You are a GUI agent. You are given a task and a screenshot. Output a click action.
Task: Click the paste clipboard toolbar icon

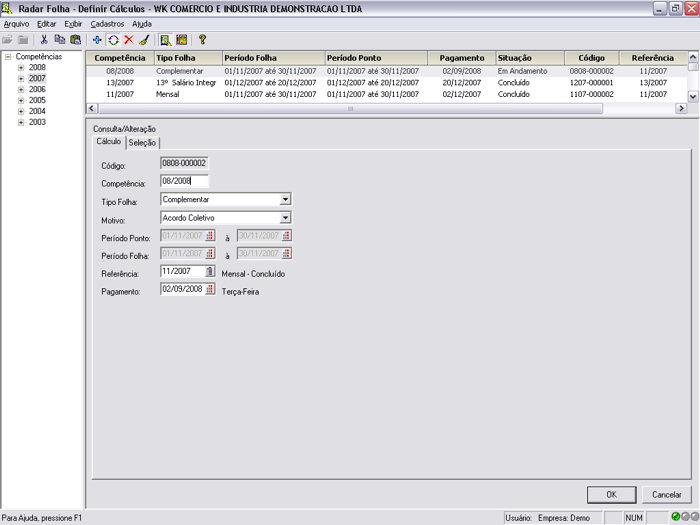[x=75, y=40]
